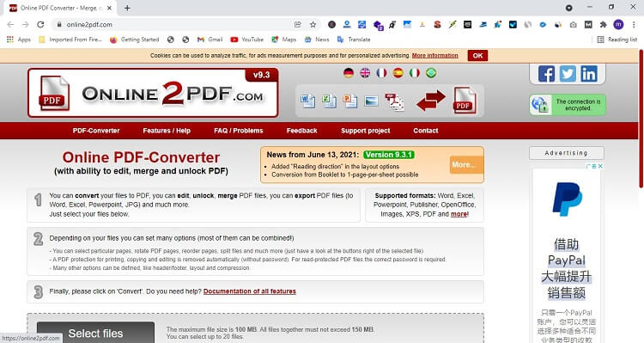Close the PayPal ad with X
Image resolution: width=644 pixels, height=343 pixels.
pyautogui.click(x=600, y=166)
